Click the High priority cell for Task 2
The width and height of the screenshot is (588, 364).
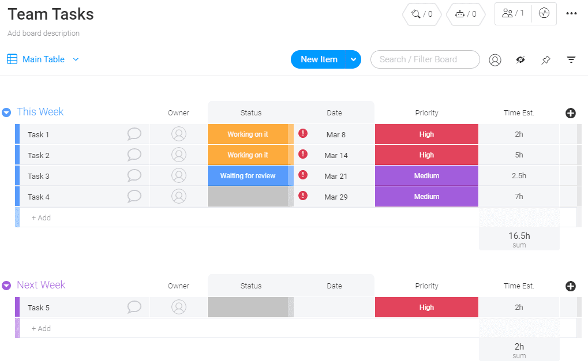pyautogui.click(x=426, y=155)
